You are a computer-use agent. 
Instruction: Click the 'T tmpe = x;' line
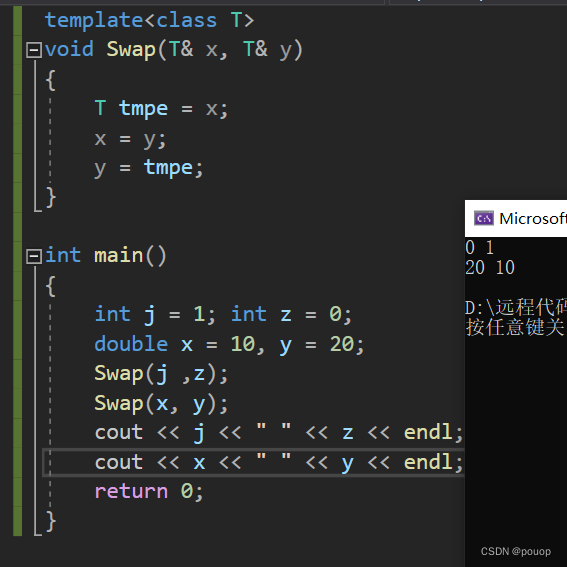coord(161,109)
